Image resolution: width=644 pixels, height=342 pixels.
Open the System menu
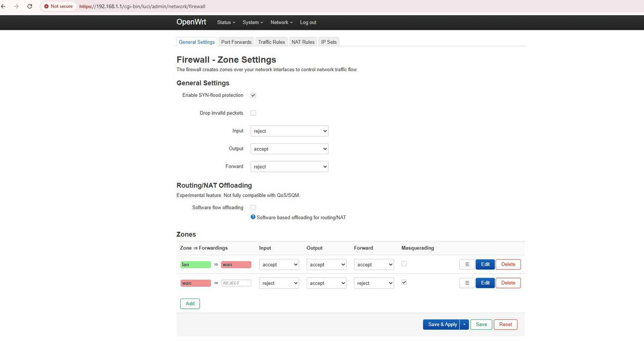pos(252,22)
